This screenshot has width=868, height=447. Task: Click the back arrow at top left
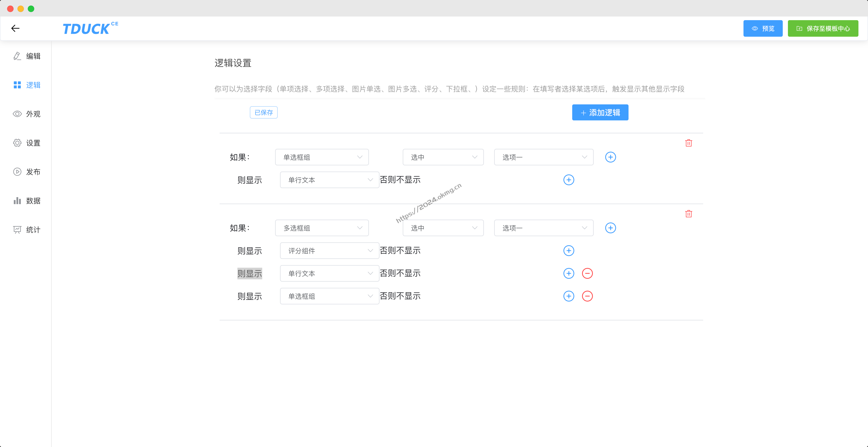point(15,28)
